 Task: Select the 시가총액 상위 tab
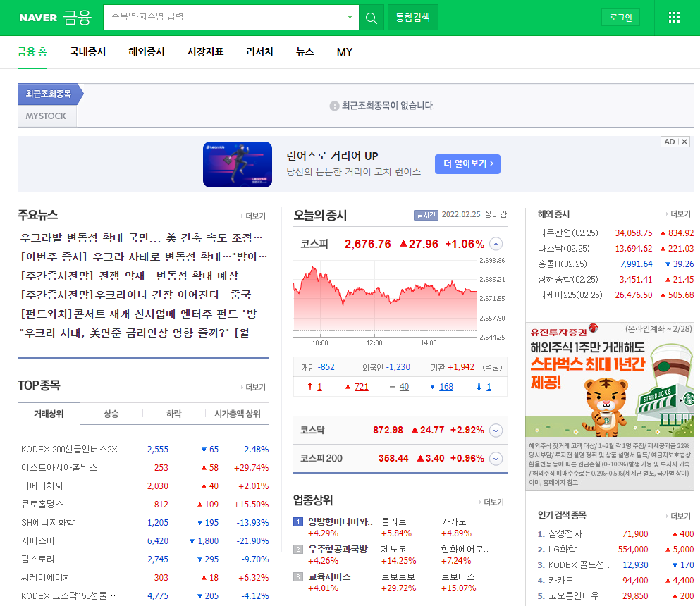coord(238,414)
